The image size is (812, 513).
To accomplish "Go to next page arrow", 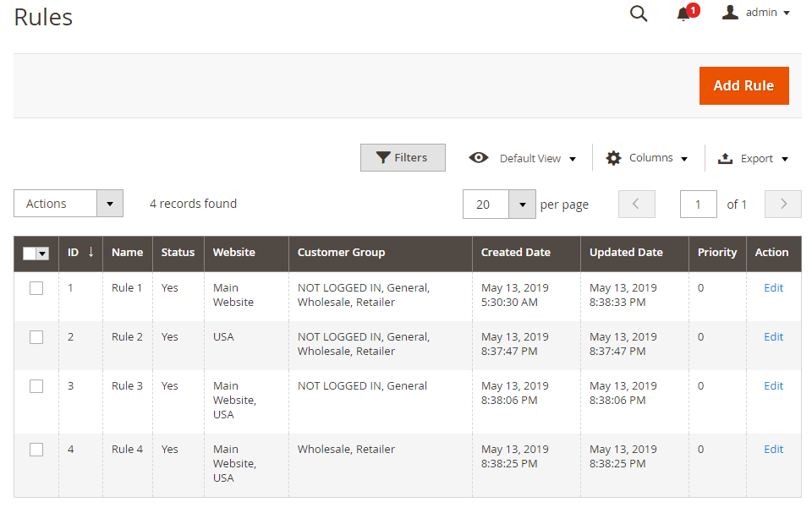I will pyautogui.click(x=783, y=204).
